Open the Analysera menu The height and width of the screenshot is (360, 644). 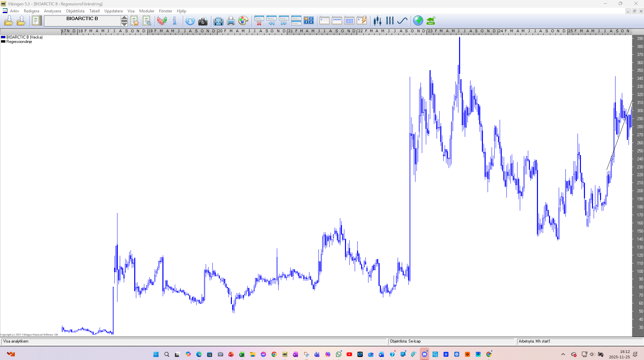pyautogui.click(x=52, y=11)
